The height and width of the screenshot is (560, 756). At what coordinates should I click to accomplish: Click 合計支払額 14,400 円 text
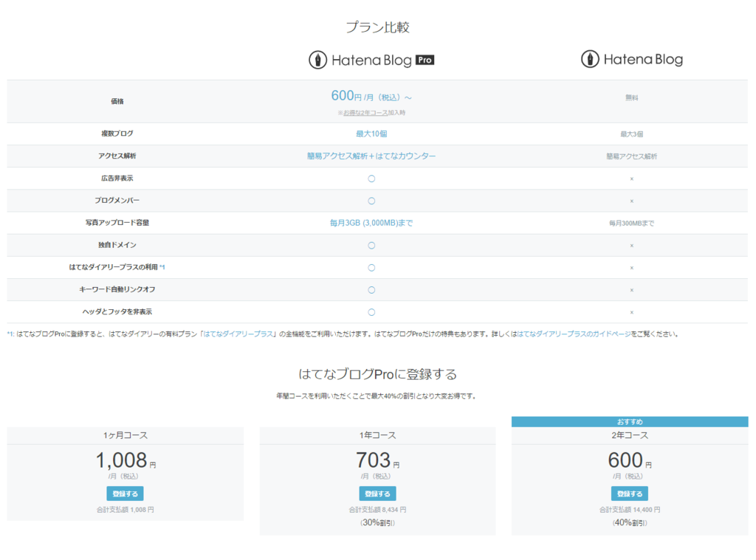pyautogui.click(x=630, y=509)
